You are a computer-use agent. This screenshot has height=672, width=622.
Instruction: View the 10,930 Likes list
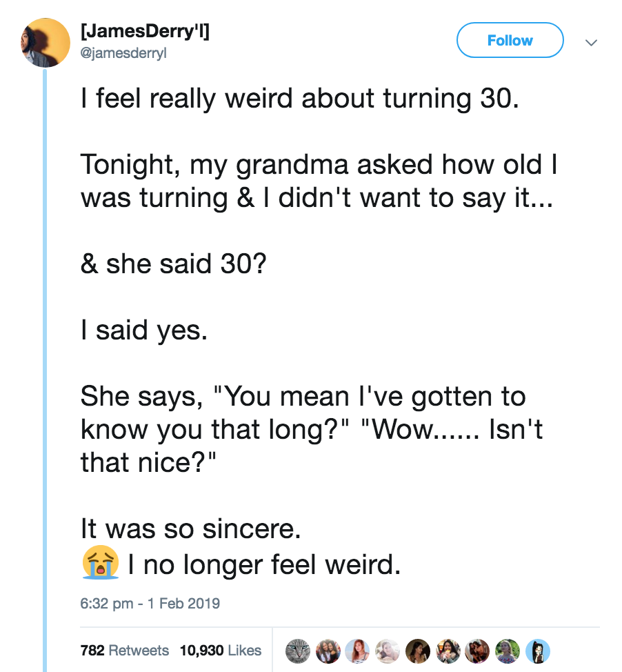tap(221, 650)
